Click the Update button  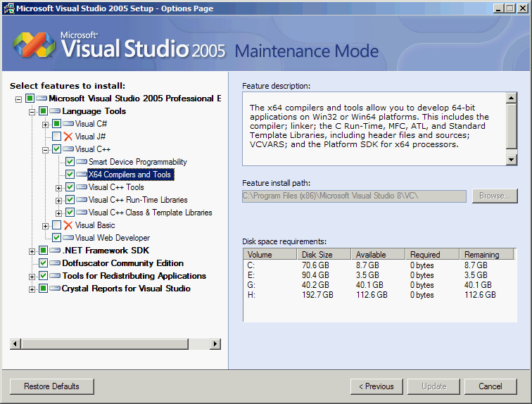(x=433, y=386)
